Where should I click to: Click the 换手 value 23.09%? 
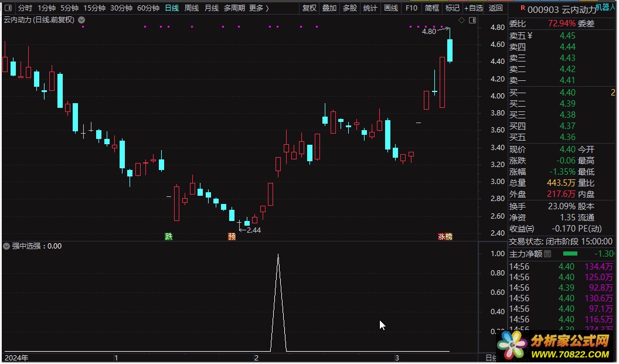[562, 206]
